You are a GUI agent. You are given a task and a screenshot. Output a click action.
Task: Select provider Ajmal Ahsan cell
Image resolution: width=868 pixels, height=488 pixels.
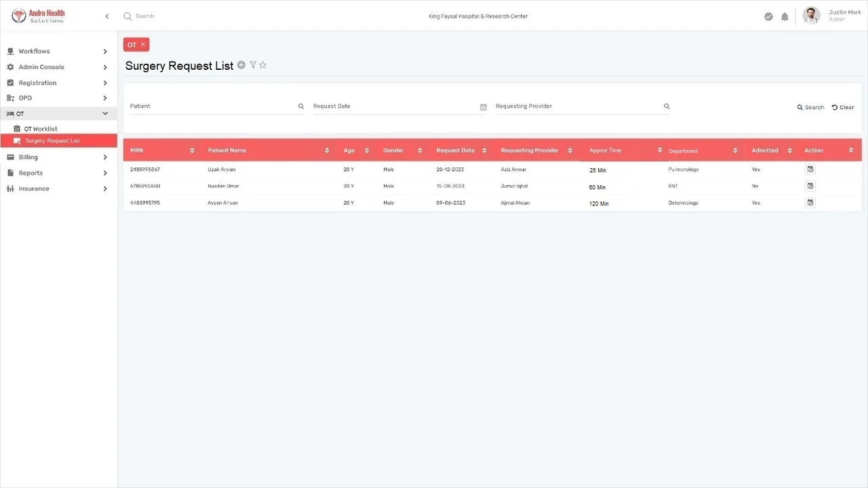coord(515,203)
